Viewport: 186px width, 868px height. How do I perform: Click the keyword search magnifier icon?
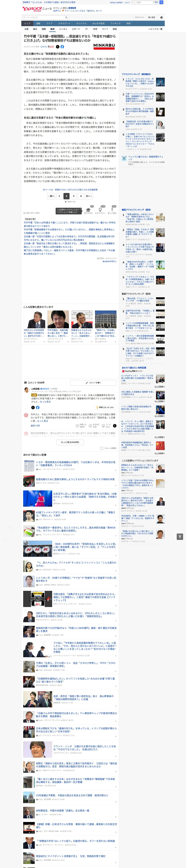(x=66, y=18)
